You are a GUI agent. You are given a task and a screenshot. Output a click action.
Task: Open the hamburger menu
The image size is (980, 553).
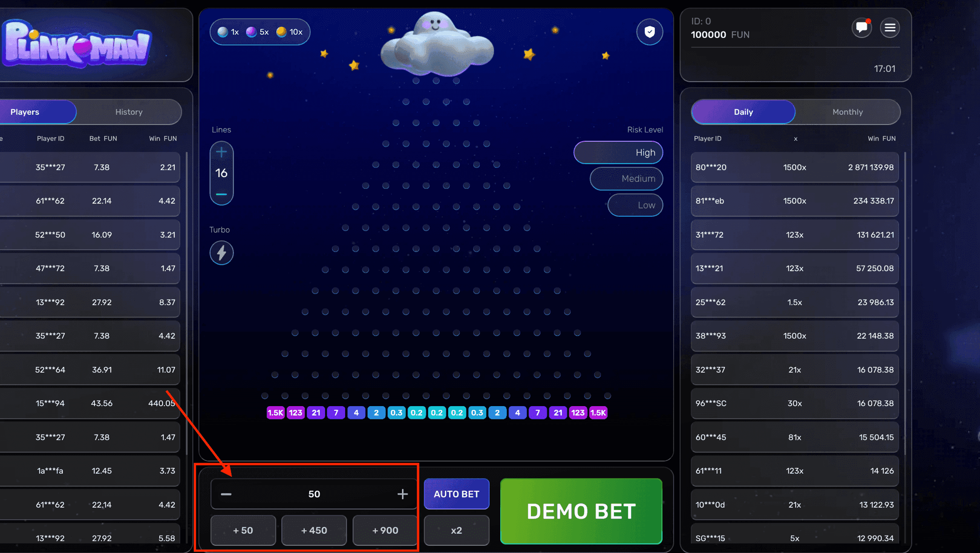(x=890, y=28)
